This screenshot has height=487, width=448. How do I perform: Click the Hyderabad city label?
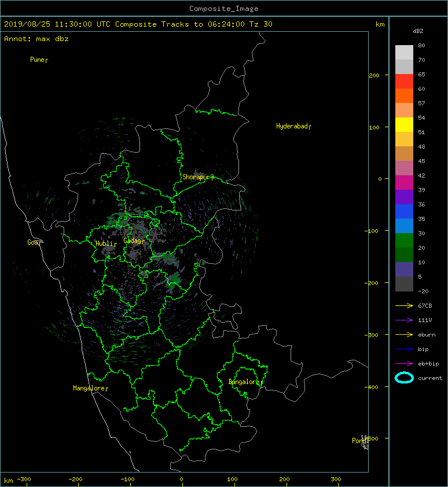[293, 126]
